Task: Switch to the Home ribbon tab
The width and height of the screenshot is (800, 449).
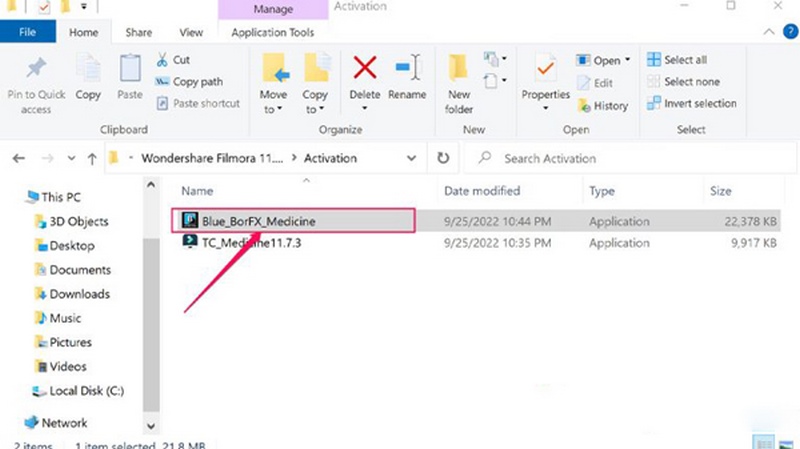Action: coord(84,32)
